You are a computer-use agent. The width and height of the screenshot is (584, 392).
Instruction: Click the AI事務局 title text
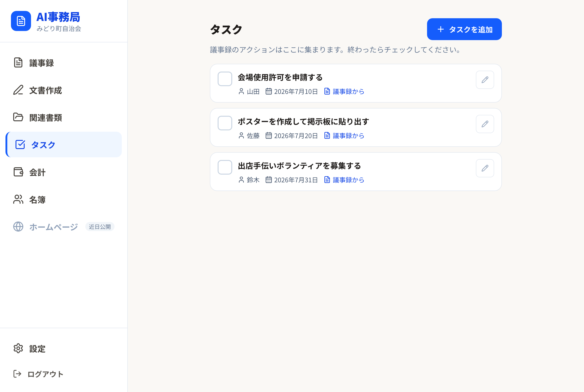point(58,17)
